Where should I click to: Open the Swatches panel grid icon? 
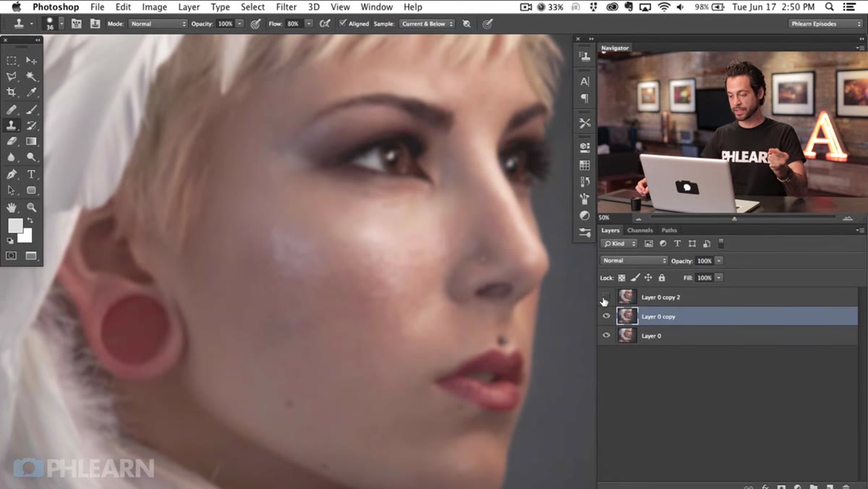click(x=584, y=166)
